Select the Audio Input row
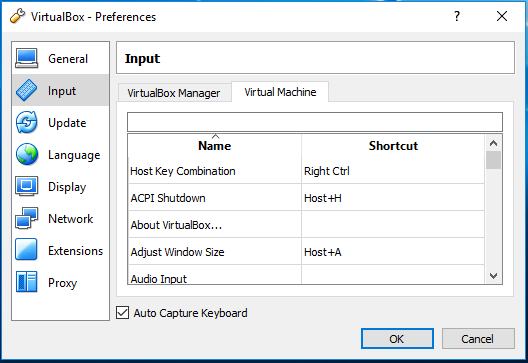The height and width of the screenshot is (363, 528). [x=306, y=275]
